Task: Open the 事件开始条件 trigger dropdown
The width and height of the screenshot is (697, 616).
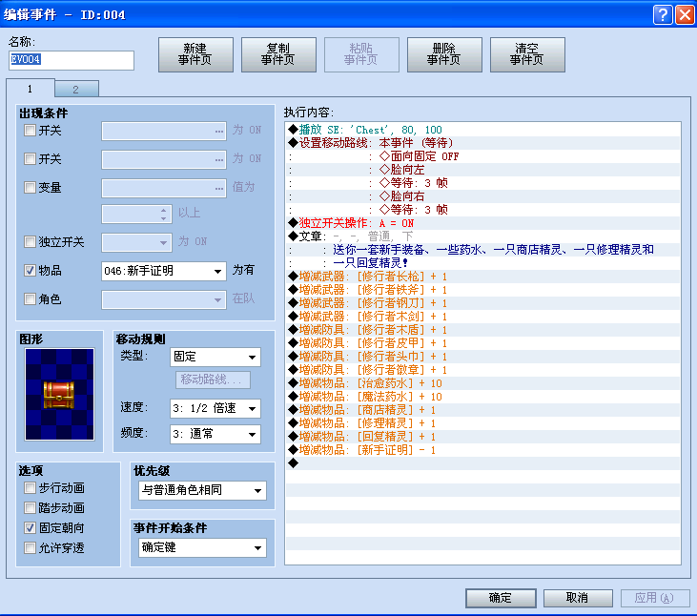Action: [x=202, y=548]
